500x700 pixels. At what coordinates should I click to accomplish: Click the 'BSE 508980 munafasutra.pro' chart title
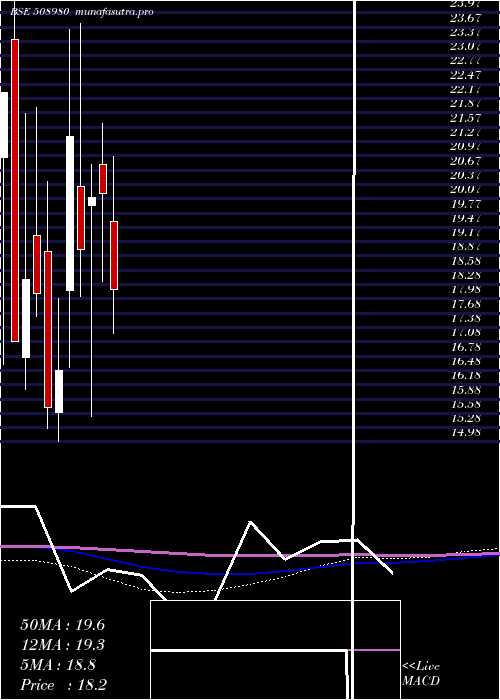pyautogui.click(x=82, y=12)
